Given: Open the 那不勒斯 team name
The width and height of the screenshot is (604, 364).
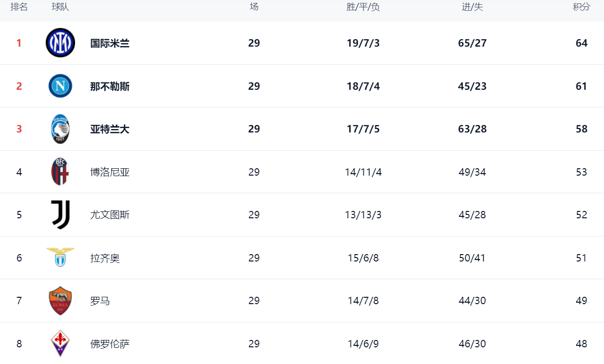Looking at the screenshot, I should [110, 86].
